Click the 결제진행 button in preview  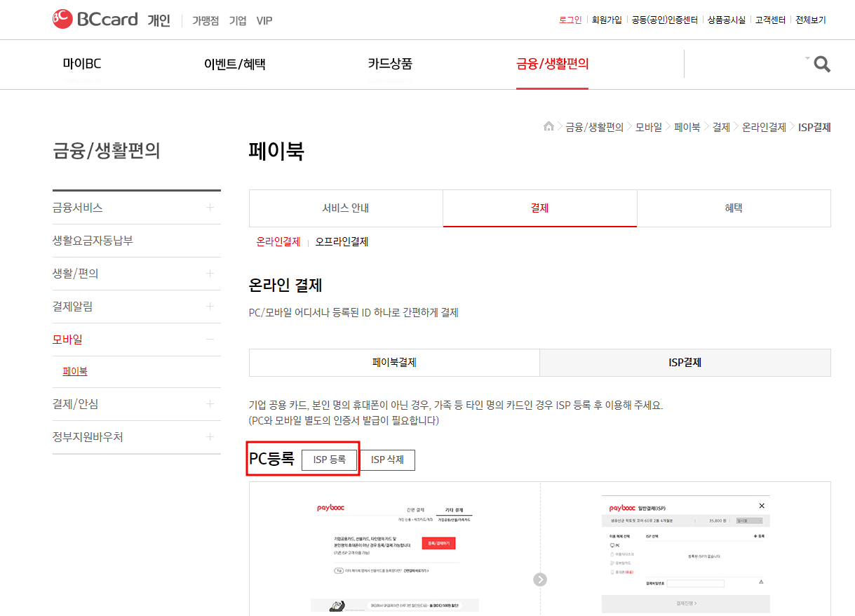tap(686, 603)
